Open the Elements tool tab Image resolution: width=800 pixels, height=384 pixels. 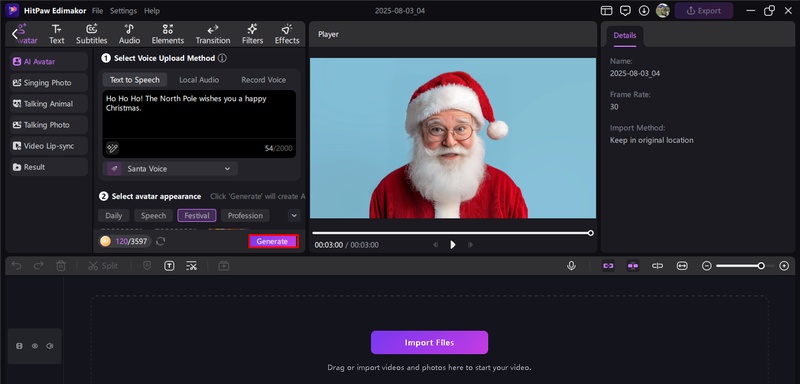pyautogui.click(x=167, y=34)
